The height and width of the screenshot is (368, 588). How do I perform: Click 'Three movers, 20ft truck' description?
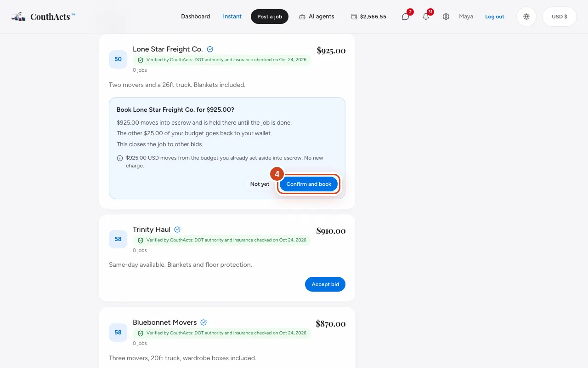(182, 358)
